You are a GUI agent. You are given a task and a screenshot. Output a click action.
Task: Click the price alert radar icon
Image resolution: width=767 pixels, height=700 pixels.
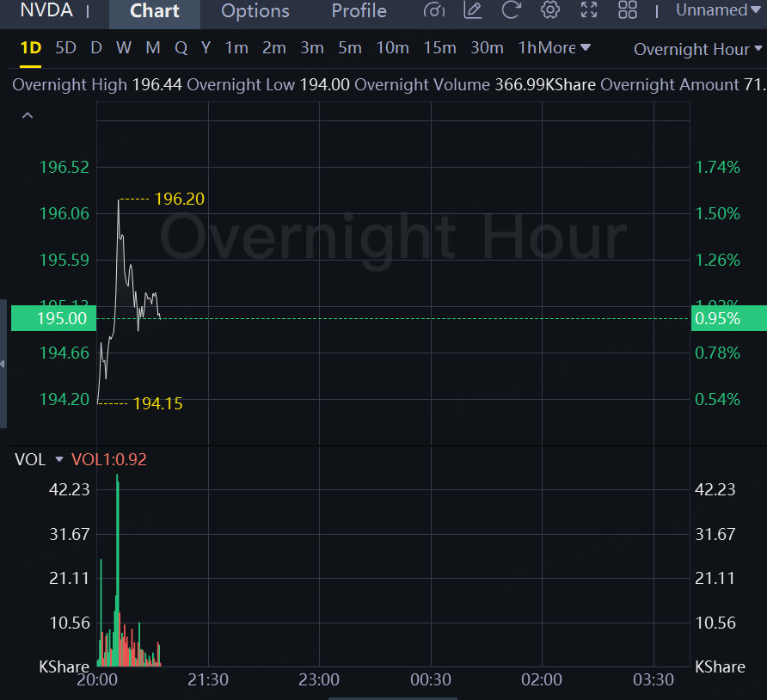pos(434,10)
